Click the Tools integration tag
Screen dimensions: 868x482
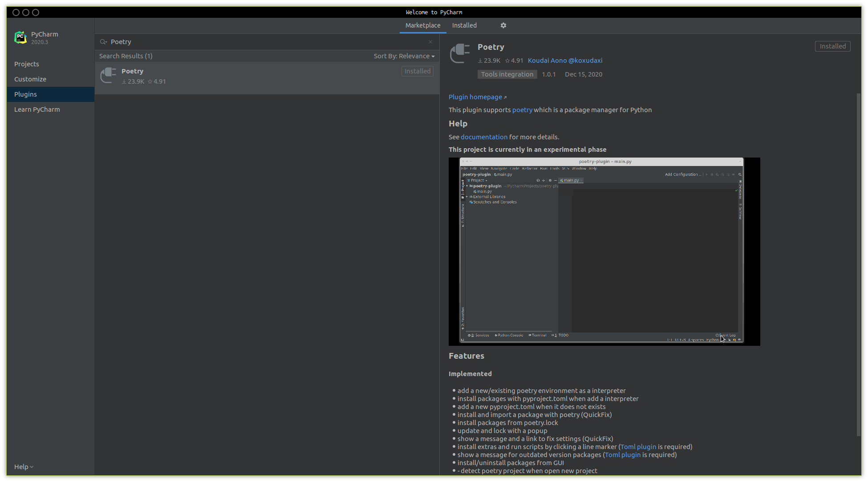point(507,74)
